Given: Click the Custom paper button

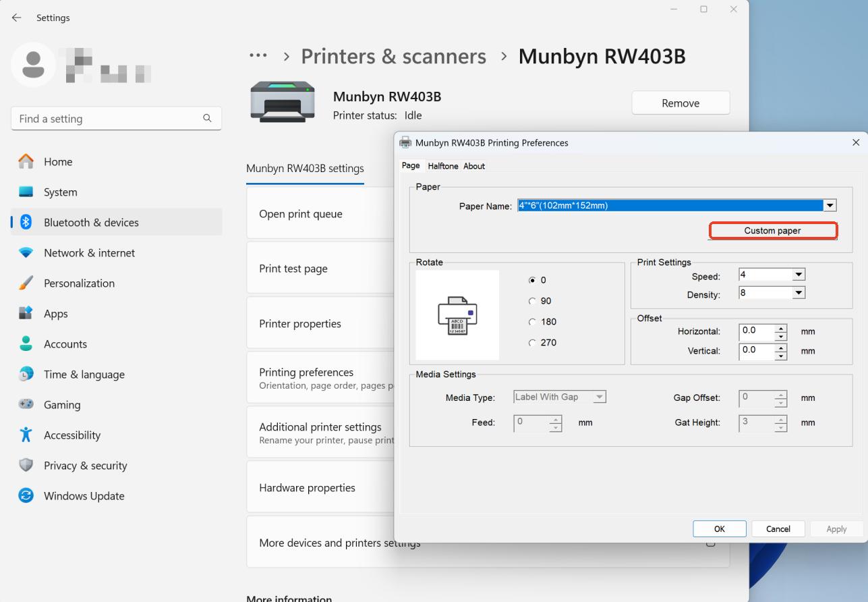Looking at the screenshot, I should pyautogui.click(x=773, y=230).
